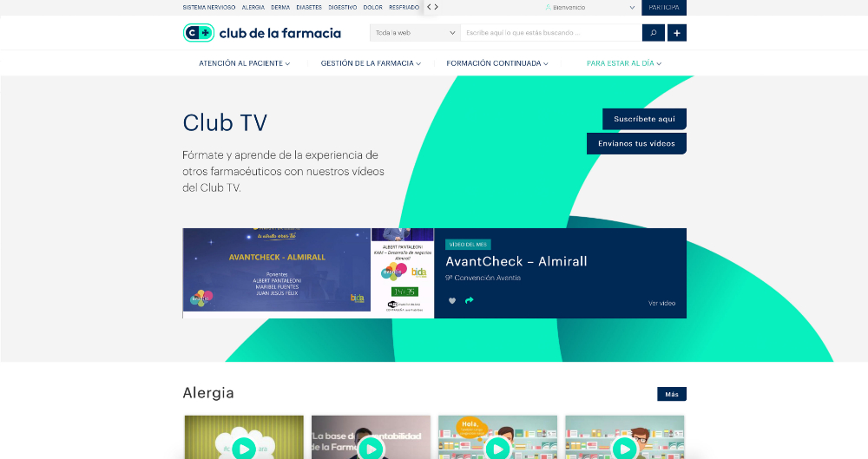Open the Resfriado topic

pos(404,7)
